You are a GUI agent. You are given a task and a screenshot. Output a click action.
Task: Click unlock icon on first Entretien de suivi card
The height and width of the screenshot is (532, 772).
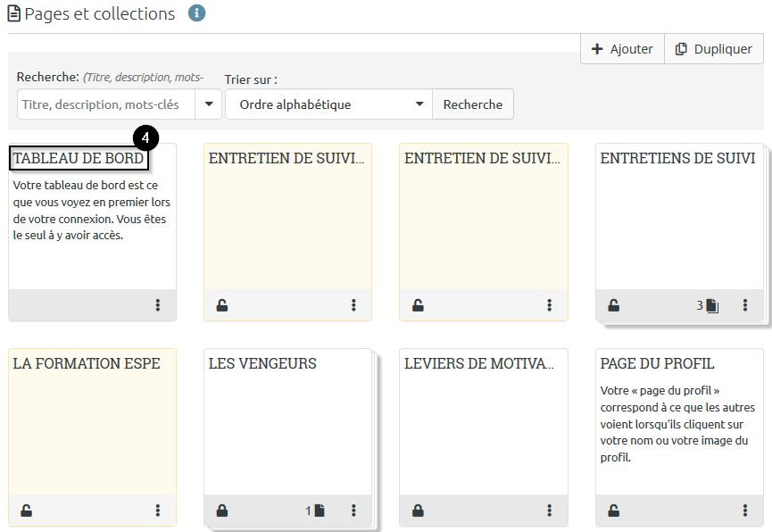222,305
